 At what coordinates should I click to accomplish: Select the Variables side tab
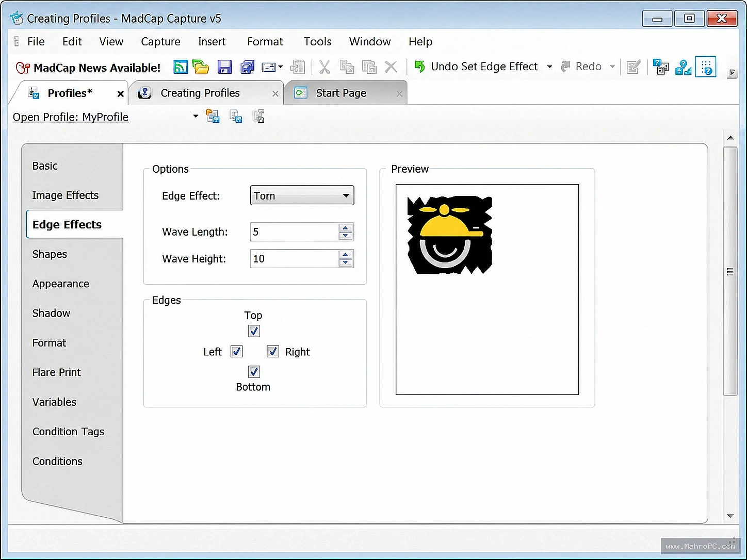[x=54, y=402]
